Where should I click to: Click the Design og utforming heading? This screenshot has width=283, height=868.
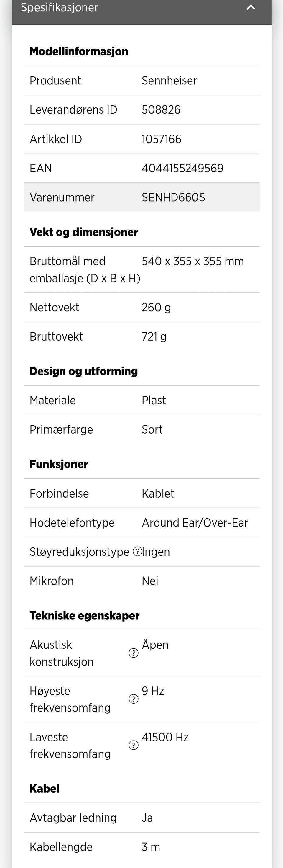(83, 371)
